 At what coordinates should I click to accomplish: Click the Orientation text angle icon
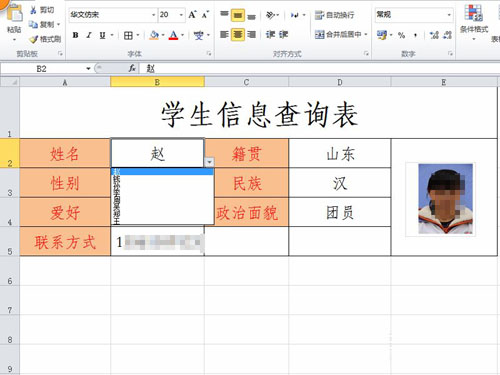(x=270, y=15)
